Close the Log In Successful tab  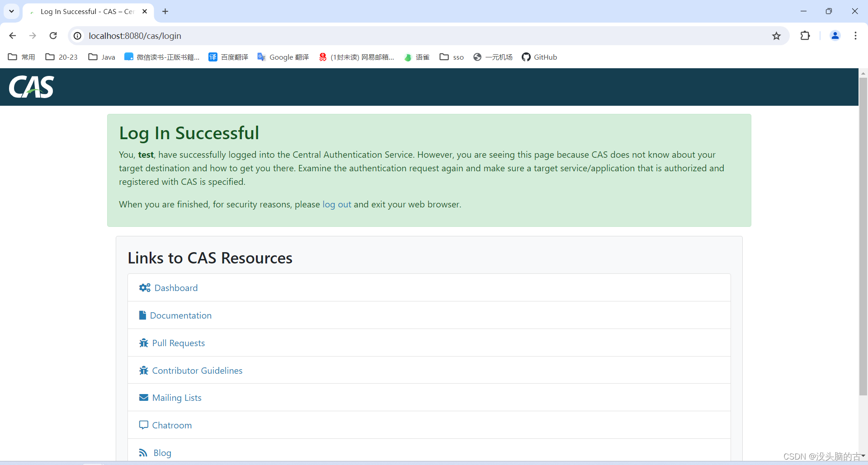(145, 11)
